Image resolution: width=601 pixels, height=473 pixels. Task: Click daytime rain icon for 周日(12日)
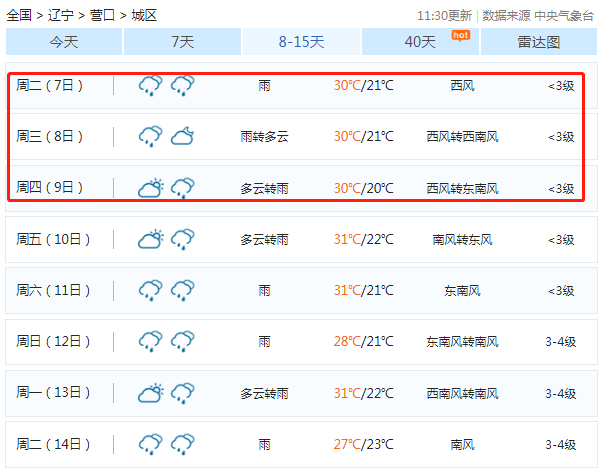click(x=150, y=341)
